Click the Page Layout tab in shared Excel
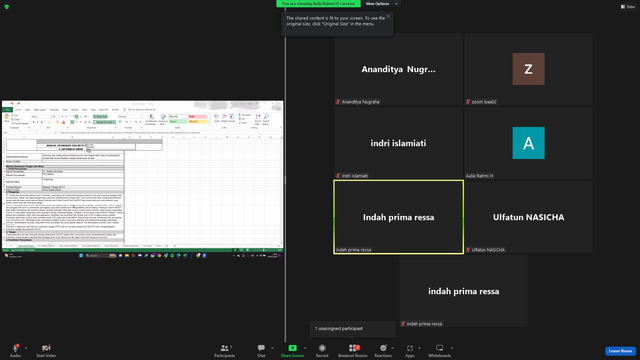Screen dimensions: 640x360 tap(40, 110)
